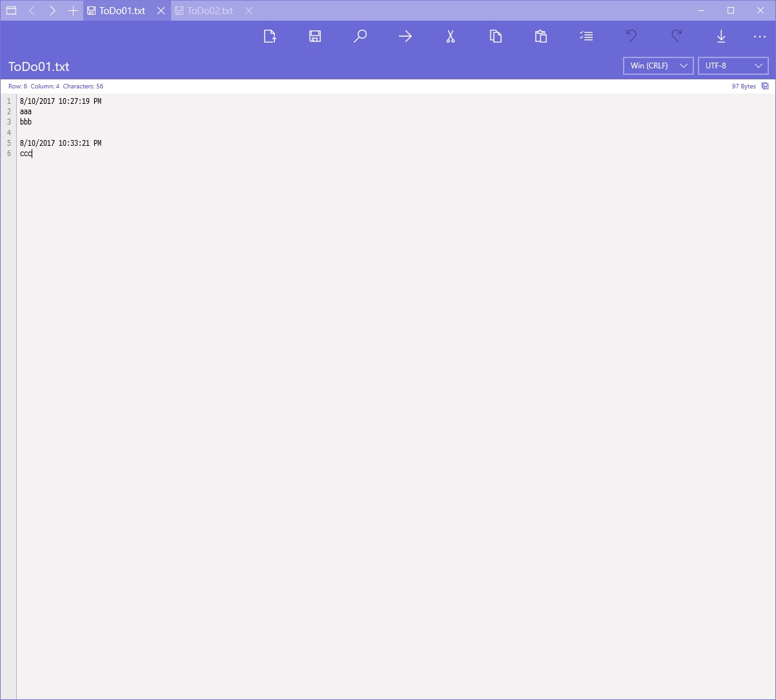Click the copy icon beside 97 Bytes
Viewport: 776px width, 700px height.
tap(765, 86)
